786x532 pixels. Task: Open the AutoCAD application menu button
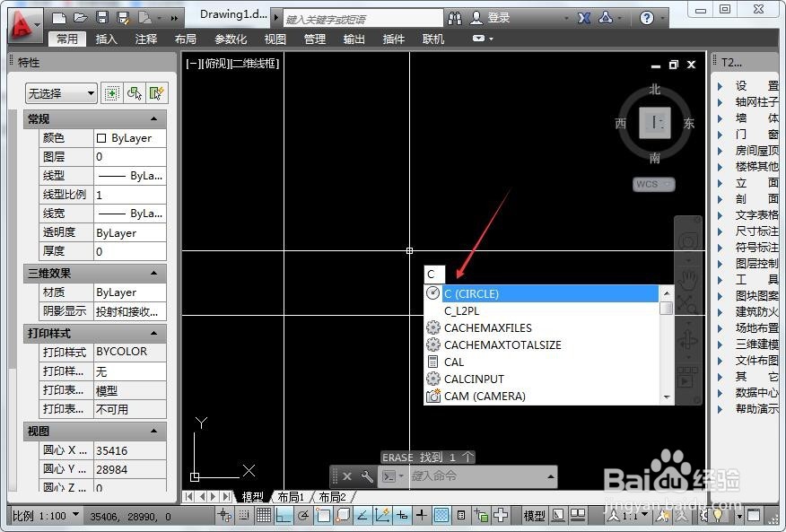pyautogui.click(x=23, y=26)
